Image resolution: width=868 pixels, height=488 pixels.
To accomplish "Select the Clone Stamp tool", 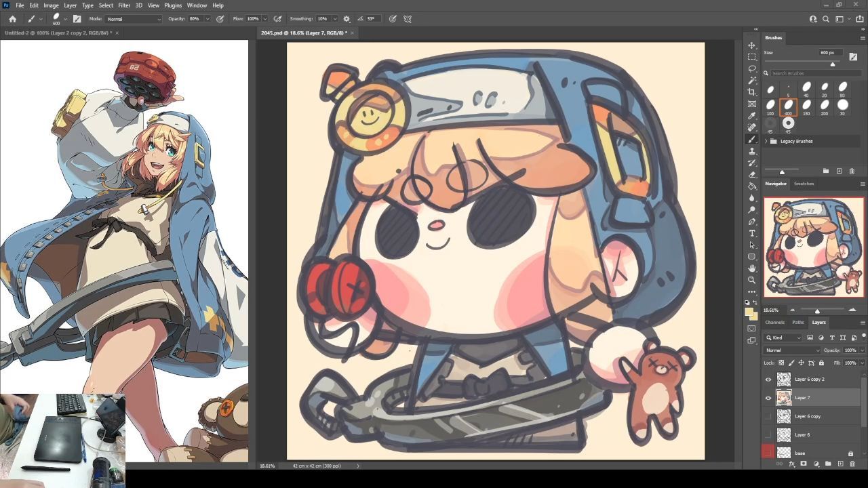I will tap(751, 151).
